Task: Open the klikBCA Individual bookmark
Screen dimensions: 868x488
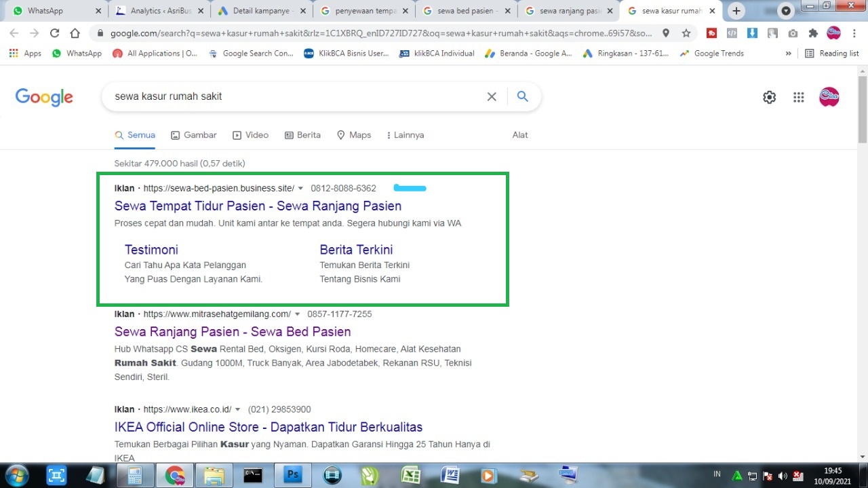Action: pyautogui.click(x=437, y=53)
